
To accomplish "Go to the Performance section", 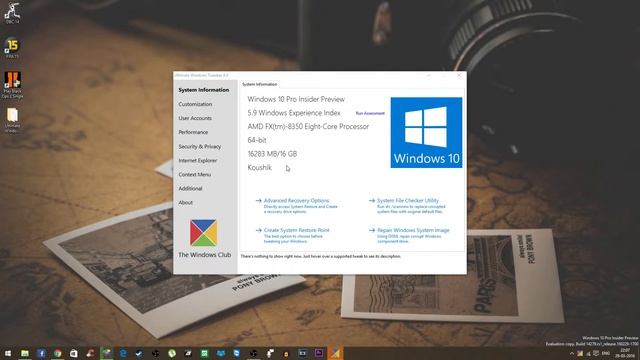I will tap(193, 132).
